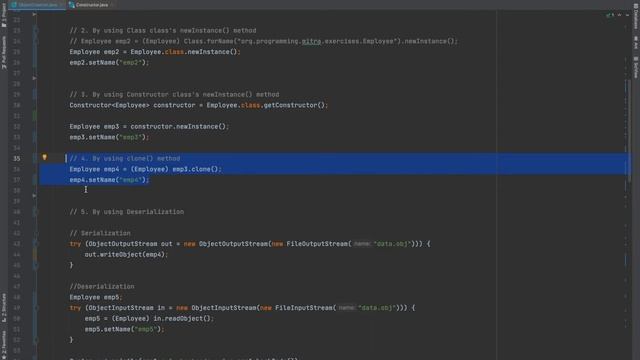Click the green inspections checkmark widget
Screen dimensions: 640x360
pyautogui.click(x=610, y=15)
